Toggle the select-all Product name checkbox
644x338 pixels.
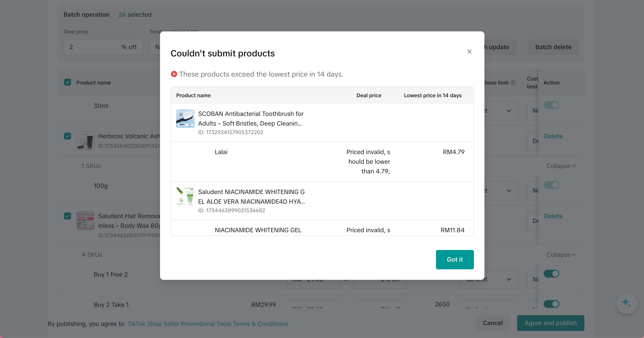tap(68, 82)
